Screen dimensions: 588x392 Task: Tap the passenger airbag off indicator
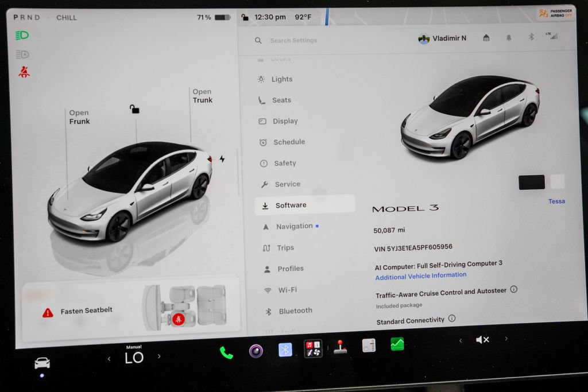click(x=555, y=13)
